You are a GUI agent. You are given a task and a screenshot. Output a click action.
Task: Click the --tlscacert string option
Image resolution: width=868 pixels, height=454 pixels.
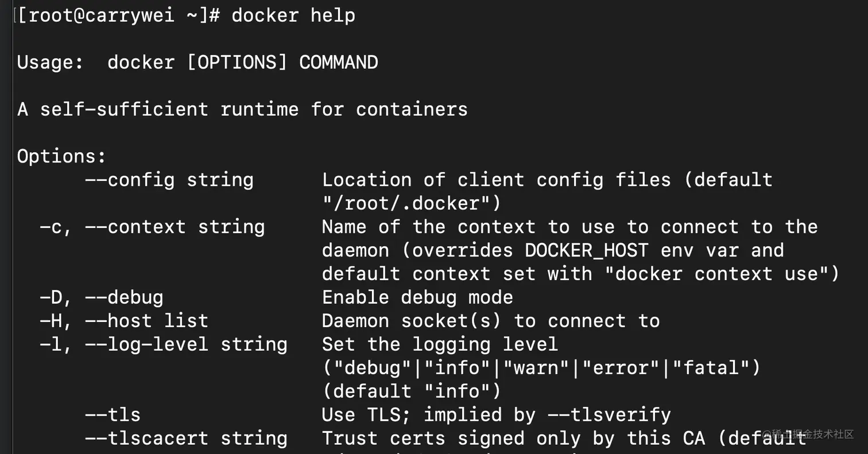tap(186, 438)
